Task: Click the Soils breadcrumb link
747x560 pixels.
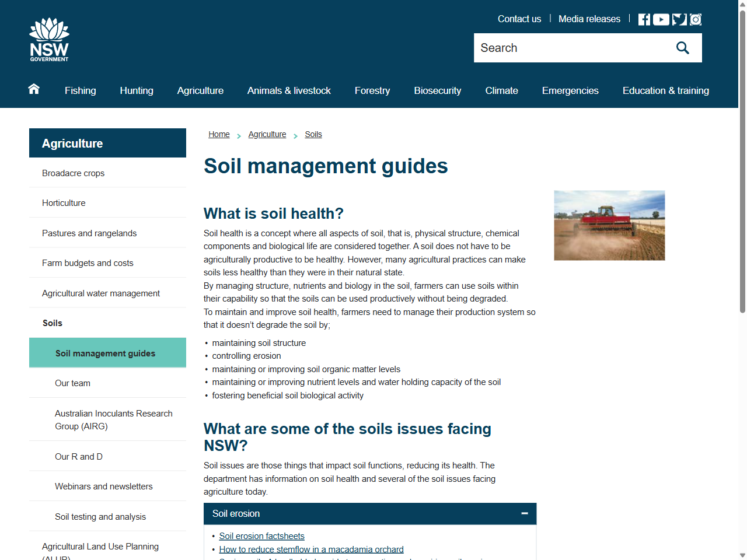Action: click(x=313, y=134)
